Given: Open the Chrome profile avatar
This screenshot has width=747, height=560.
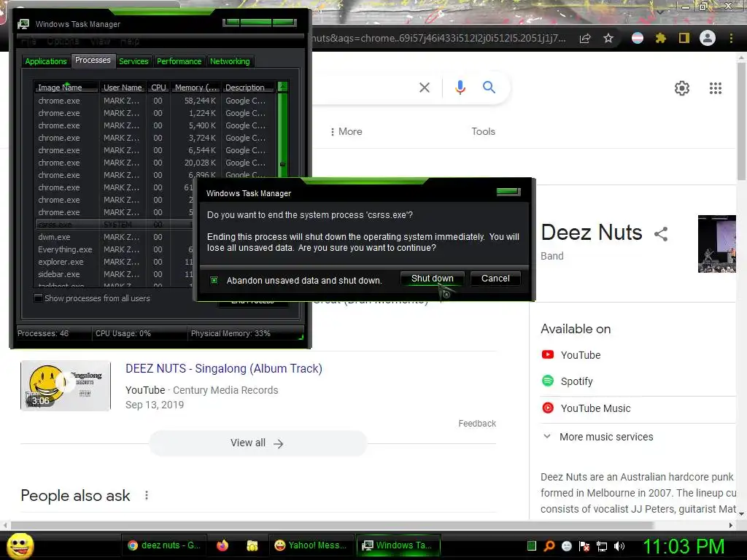Looking at the screenshot, I should click(708, 38).
